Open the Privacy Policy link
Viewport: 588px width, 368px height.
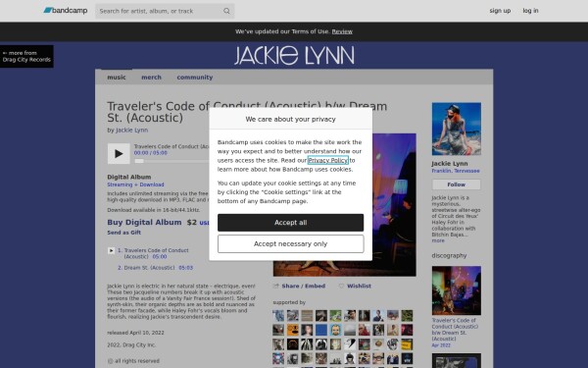coord(327,160)
